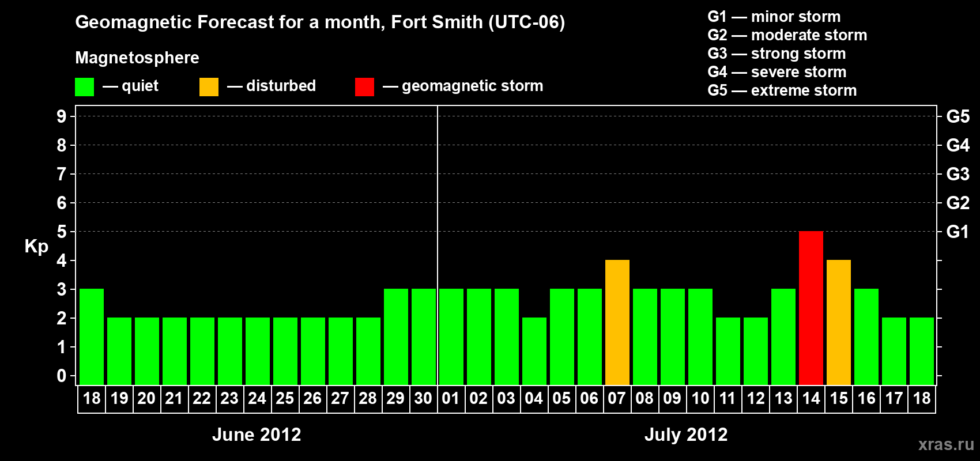Screen dimensions: 980x461
Task: Click the orange disturbed legend swatch
Action: 209,87
